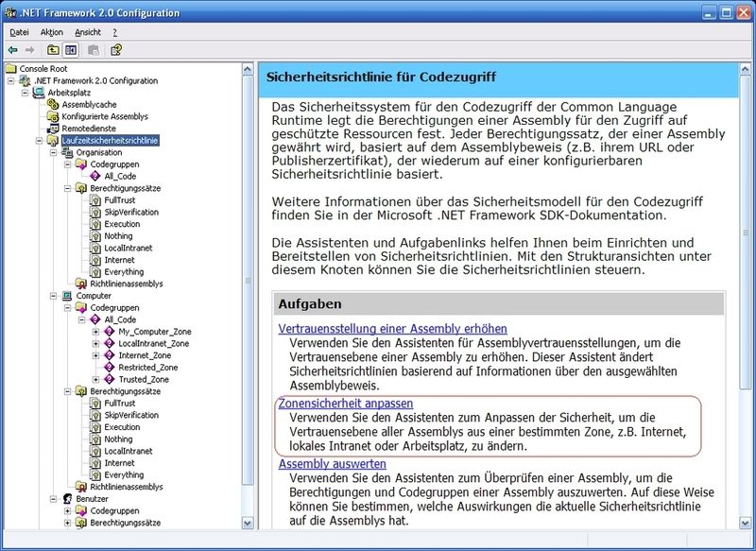Image resolution: width=756 pixels, height=551 pixels.
Task: Select the Console Root label
Action: point(43,68)
